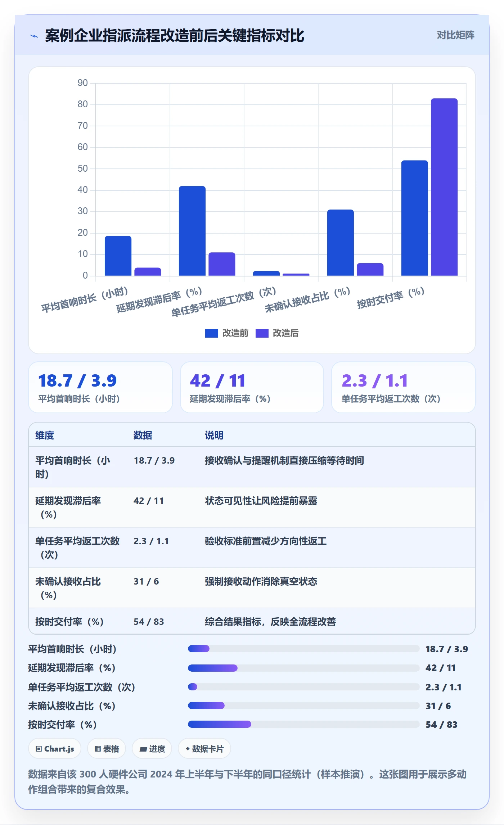The image size is (504, 825).
Task: Click the 改造前 bar for 未确认接收占比
Action: (341, 243)
